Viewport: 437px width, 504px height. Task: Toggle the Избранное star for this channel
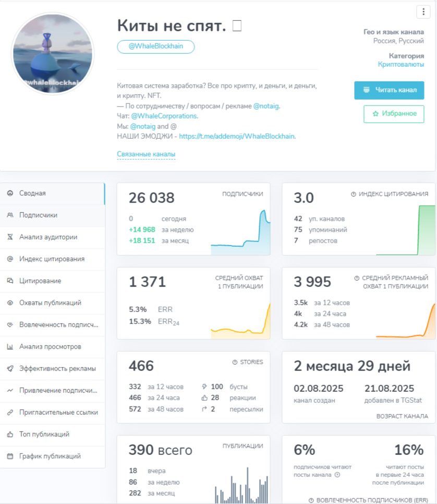point(394,114)
